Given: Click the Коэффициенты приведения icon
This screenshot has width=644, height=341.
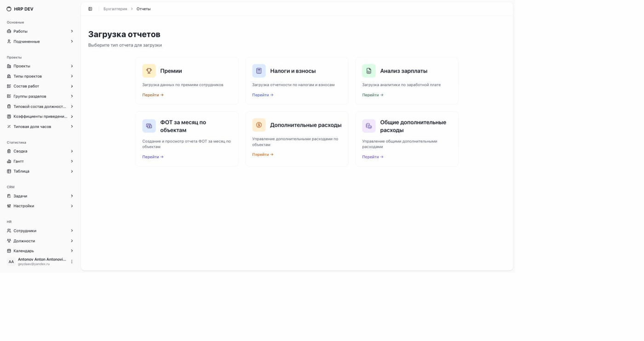Looking at the screenshot, I should [x=9, y=117].
